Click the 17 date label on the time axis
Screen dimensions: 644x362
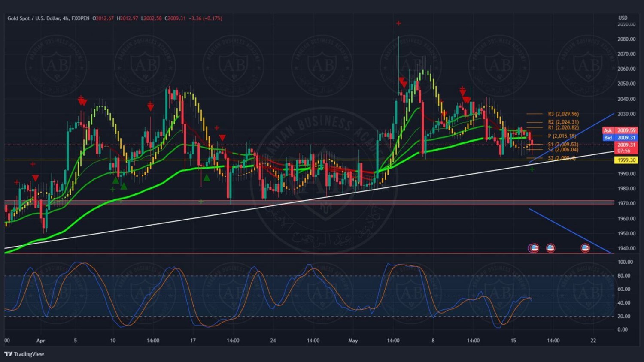193,341
